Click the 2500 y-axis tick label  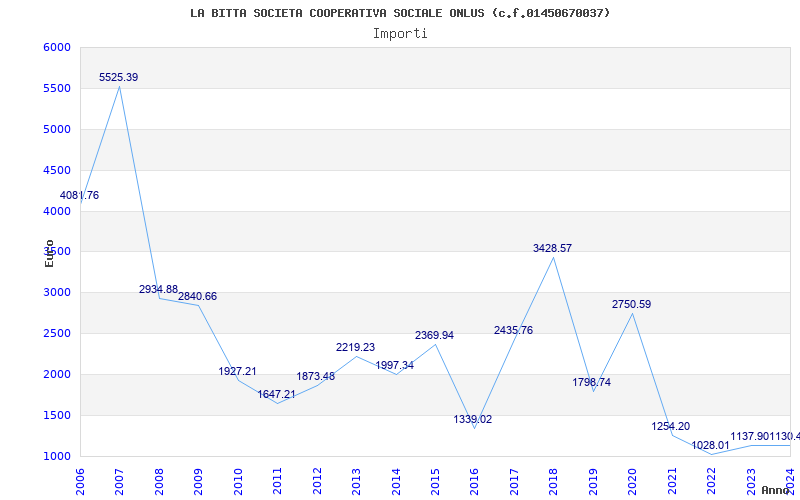[57, 334]
